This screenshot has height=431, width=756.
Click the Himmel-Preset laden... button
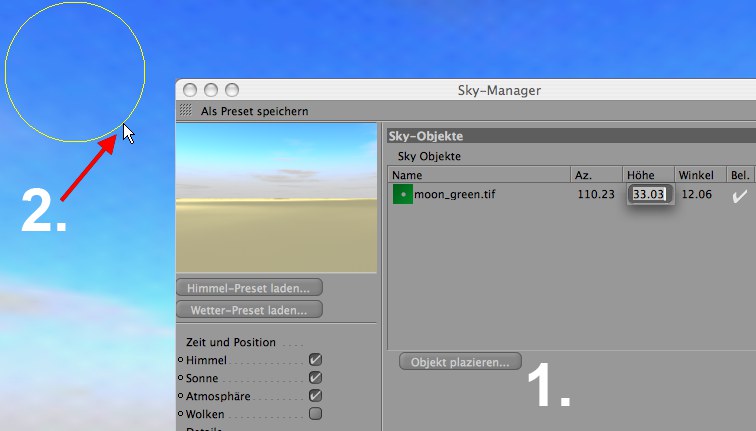click(x=249, y=288)
